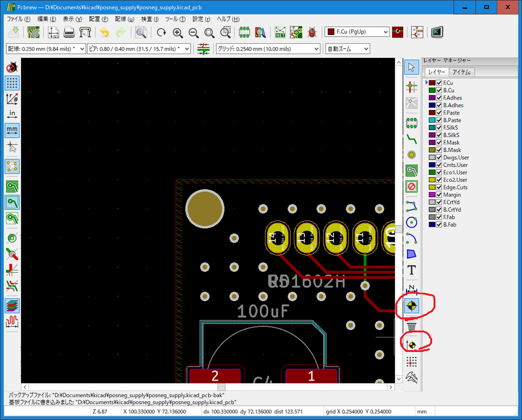Open the 編集 menu

tap(47, 19)
